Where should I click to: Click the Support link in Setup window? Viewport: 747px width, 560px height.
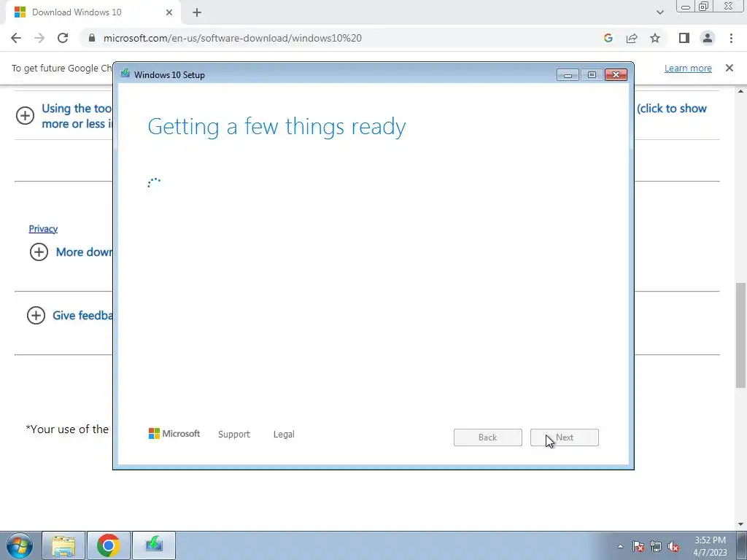click(x=234, y=435)
